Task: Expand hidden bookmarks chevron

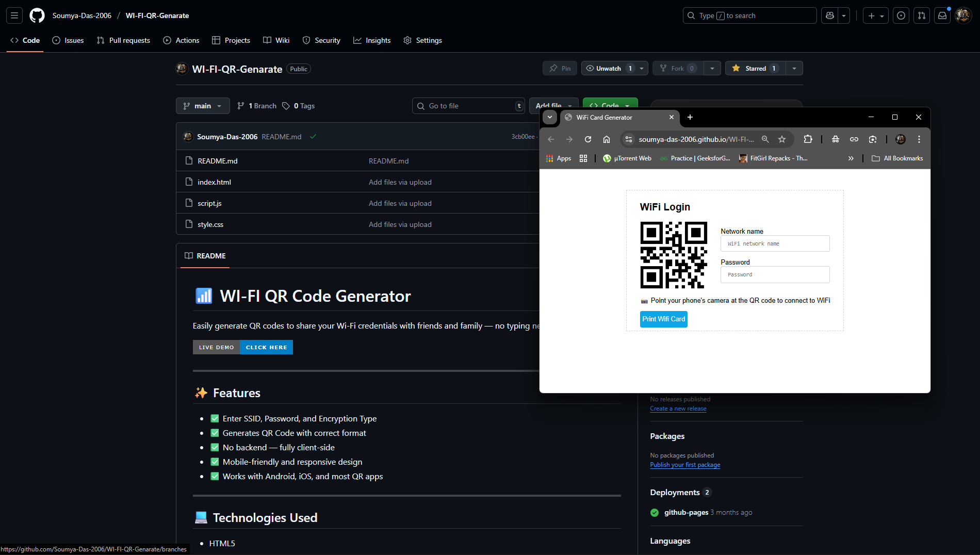Action: 851,158
